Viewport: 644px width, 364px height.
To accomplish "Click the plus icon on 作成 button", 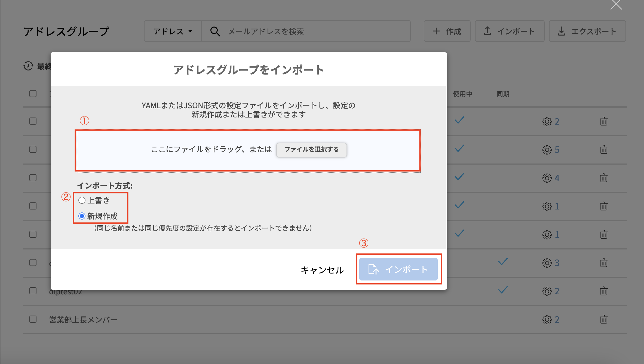I will click(436, 31).
